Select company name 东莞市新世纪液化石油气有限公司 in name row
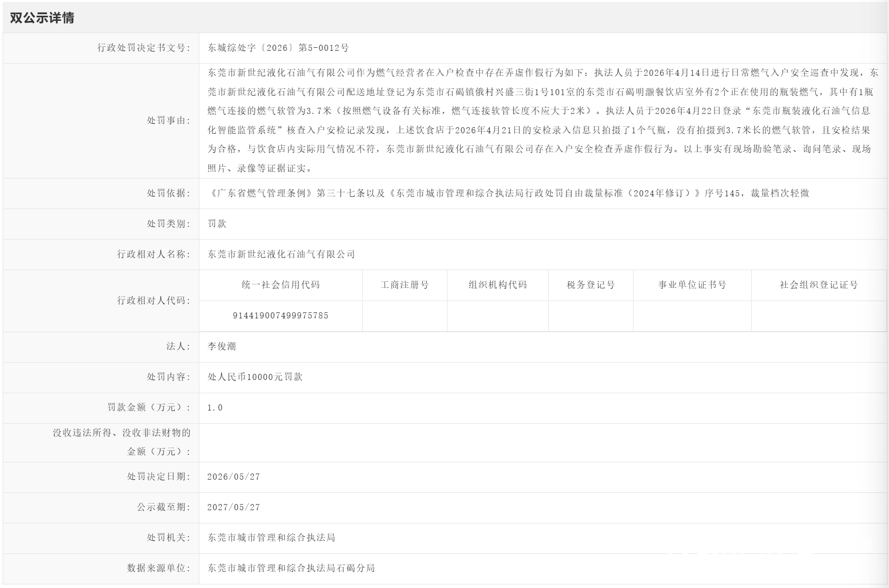 [281, 254]
